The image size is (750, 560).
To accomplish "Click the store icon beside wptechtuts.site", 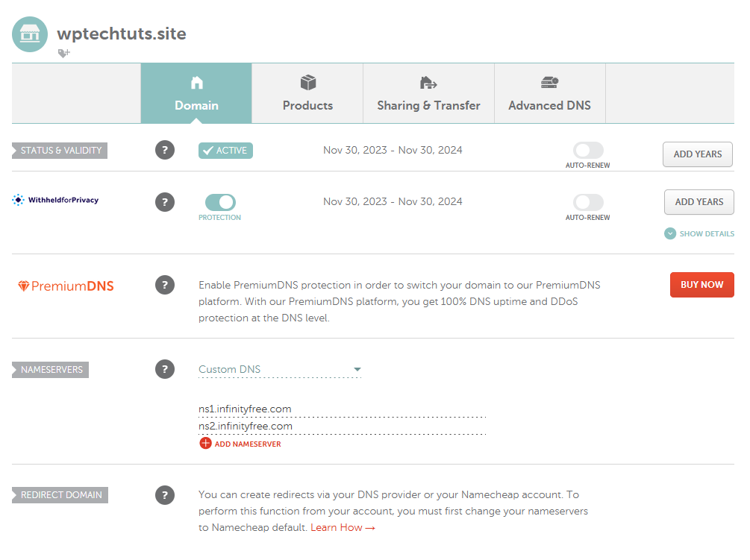I will [x=30, y=34].
